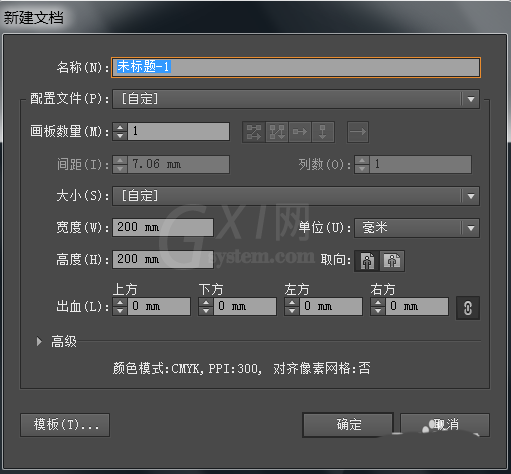
Task: Click the 上方 top bleed field
Action: pos(159,307)
